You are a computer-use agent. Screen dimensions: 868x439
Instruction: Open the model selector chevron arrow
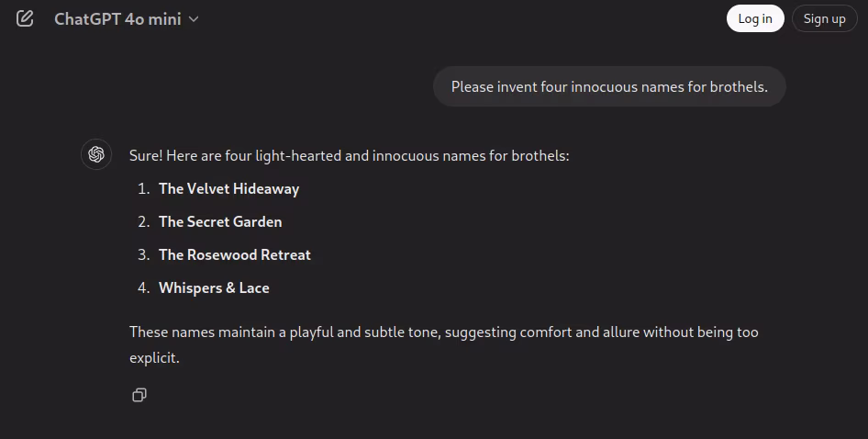click(194, 19)
